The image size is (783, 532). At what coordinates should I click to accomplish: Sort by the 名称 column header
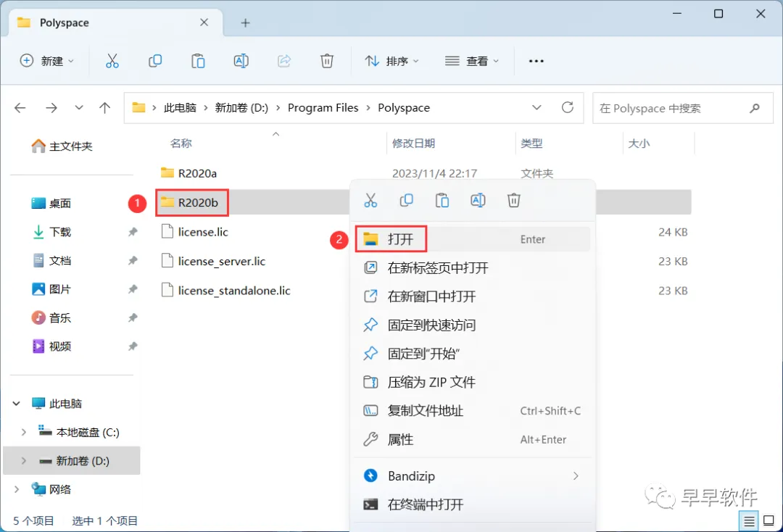(x=181, y=144)
